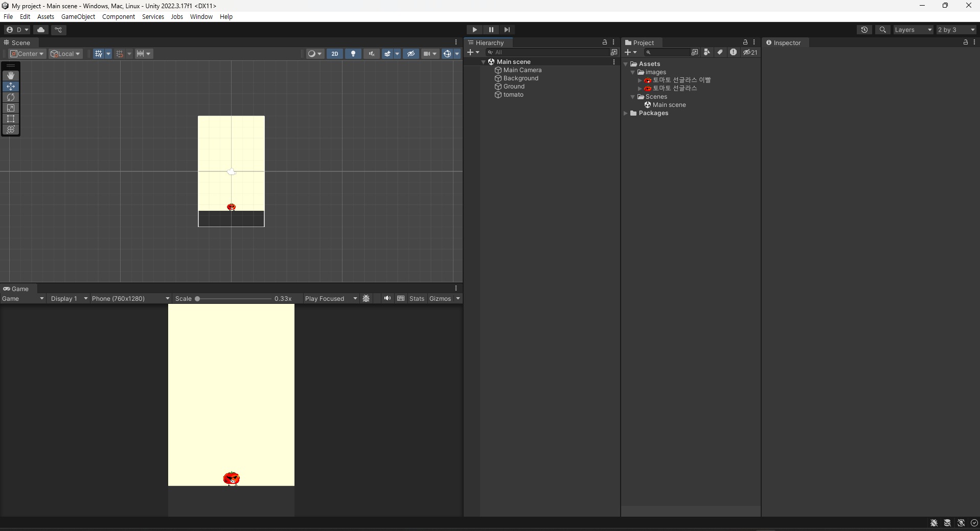
Task: Click the background tasks status icon
Action: [974, 523]
